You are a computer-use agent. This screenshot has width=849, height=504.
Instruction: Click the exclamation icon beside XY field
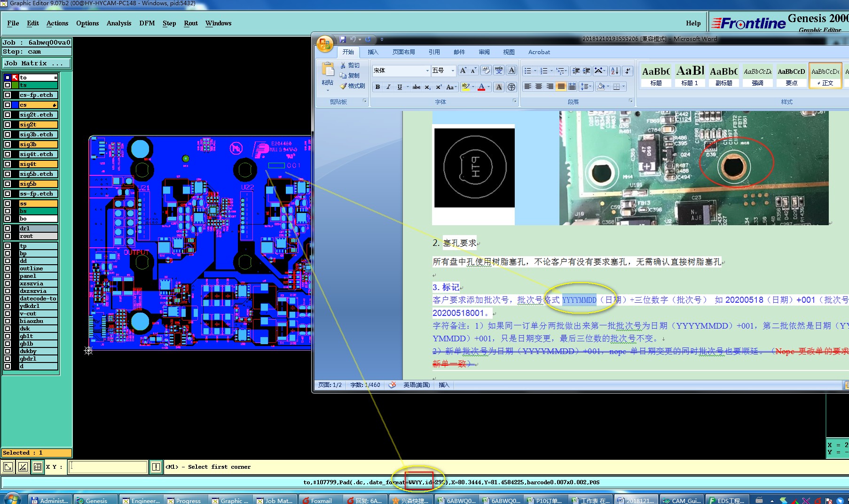156,467
